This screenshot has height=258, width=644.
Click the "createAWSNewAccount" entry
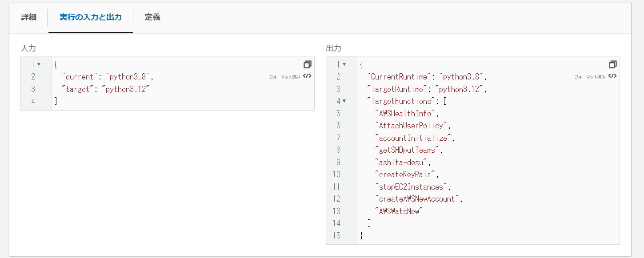pyautogui.click(x=417, y=199)
